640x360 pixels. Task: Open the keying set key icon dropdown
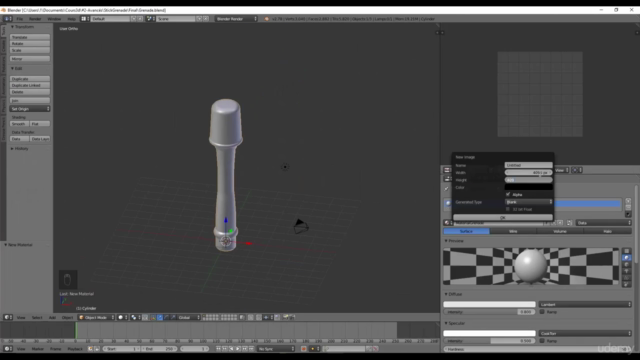coord(313,349)
